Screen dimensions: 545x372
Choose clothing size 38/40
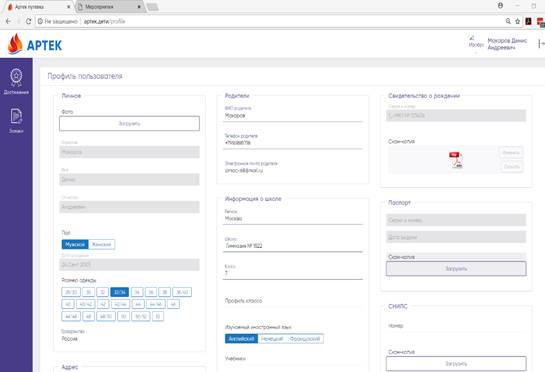pyautogui.click(x=182, y=292)
